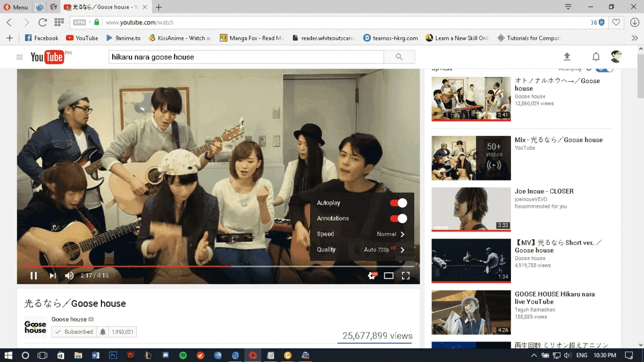Open the オトノナルホウへ video thumbnail
Viewport: 644px width, 362px height.
(471, 99)
